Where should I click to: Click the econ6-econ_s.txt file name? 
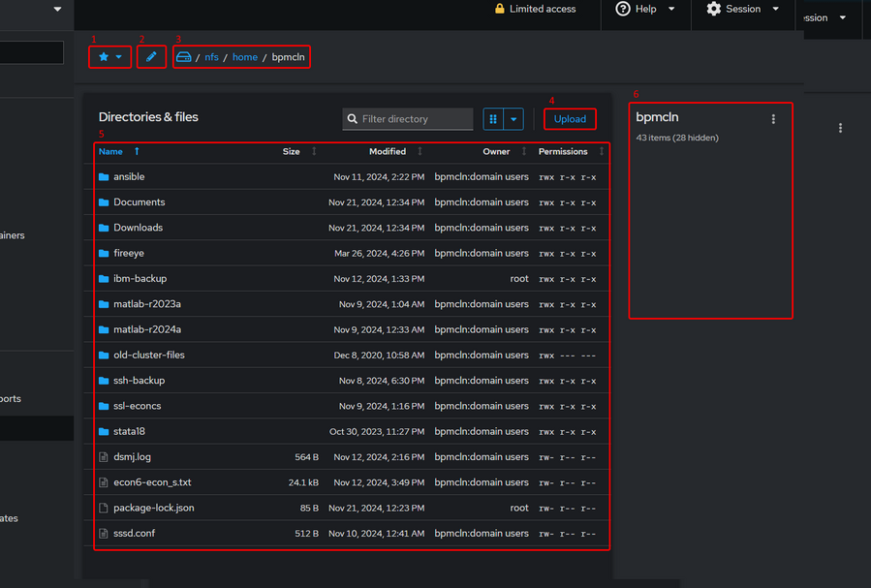(152, 482)
